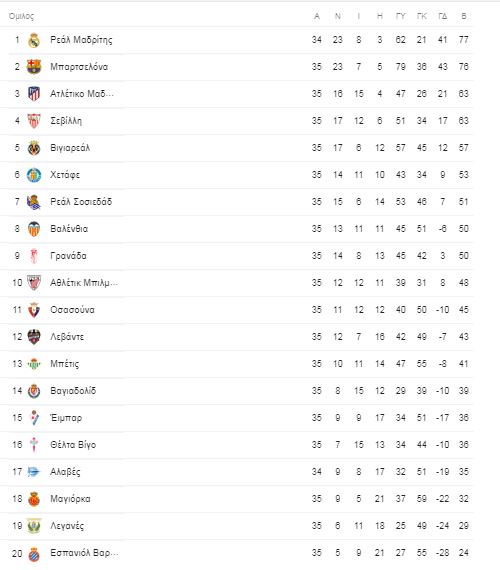Click the Ομιλος column header
This screenshot has height=570, width=500.
point(21,16)
